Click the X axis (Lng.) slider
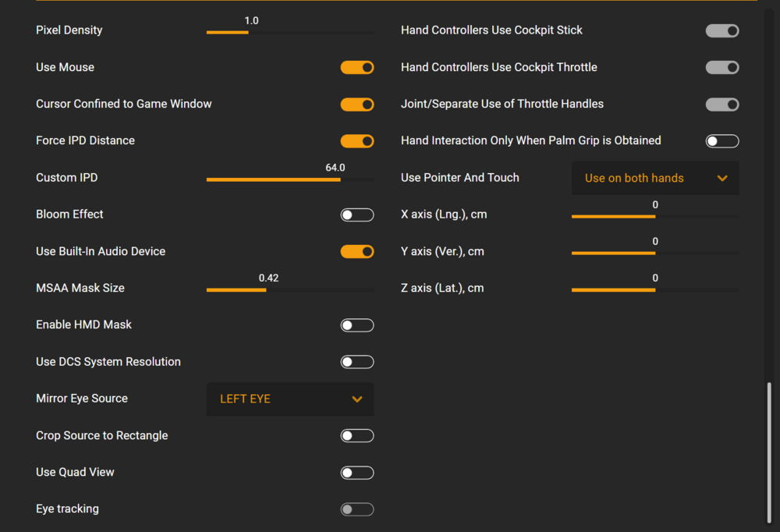Image resolution: width=780 pixels, height=532 pixels. coord(655,216)
